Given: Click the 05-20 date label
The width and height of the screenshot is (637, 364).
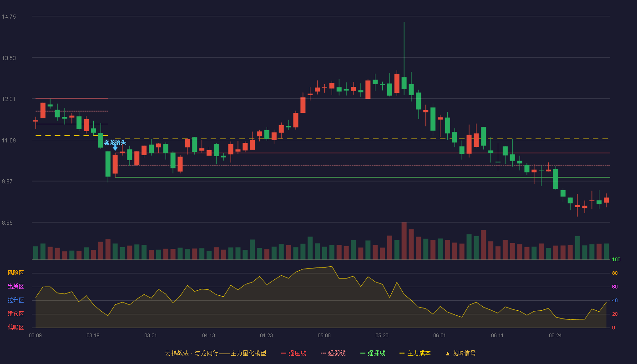Looking at the screenshot, I should tap(382, 335).
